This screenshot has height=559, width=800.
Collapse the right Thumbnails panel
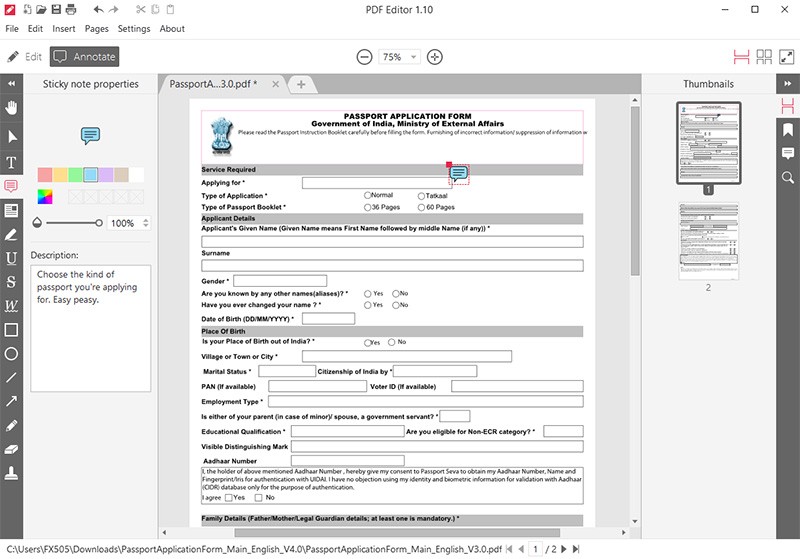(788, 83)
